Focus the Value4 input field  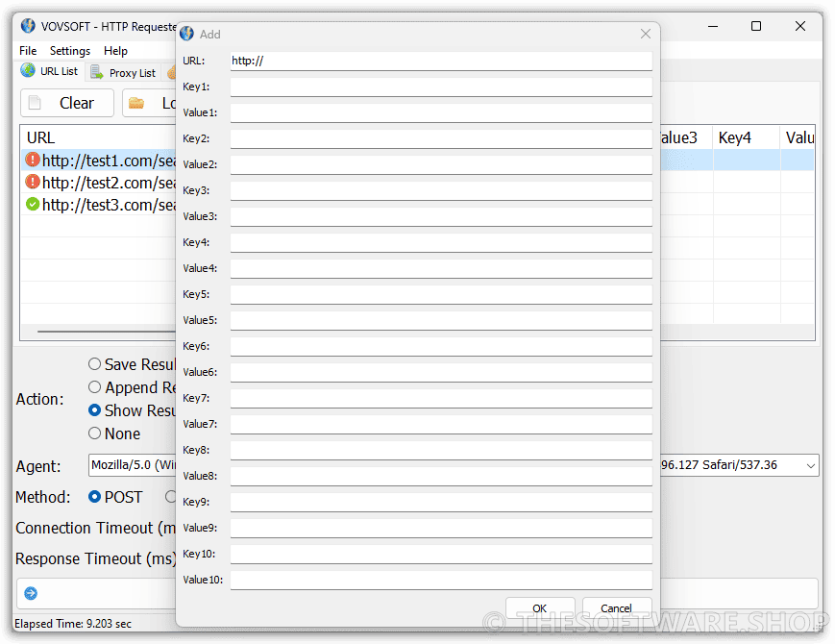coord(441,268)
